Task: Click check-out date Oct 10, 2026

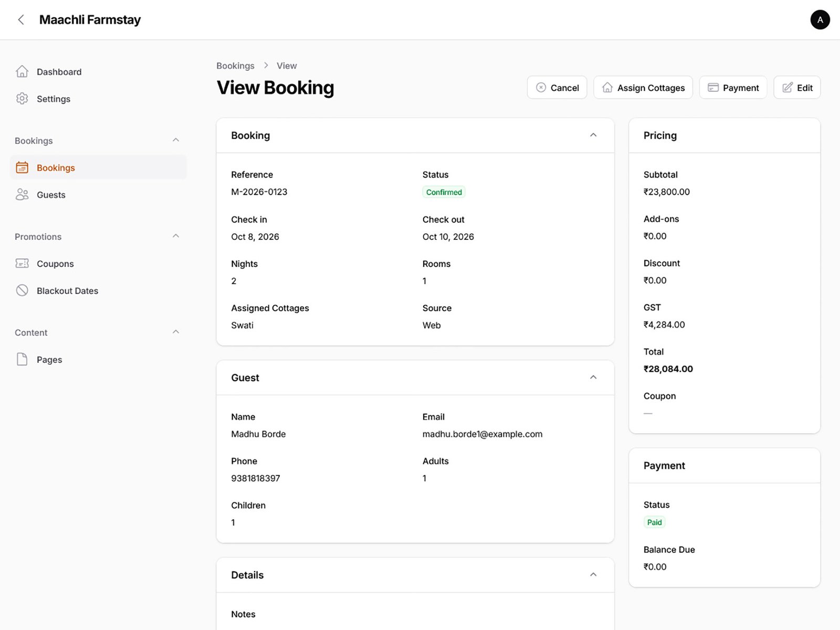Action: pyautogui.click(x=448, y=237)
